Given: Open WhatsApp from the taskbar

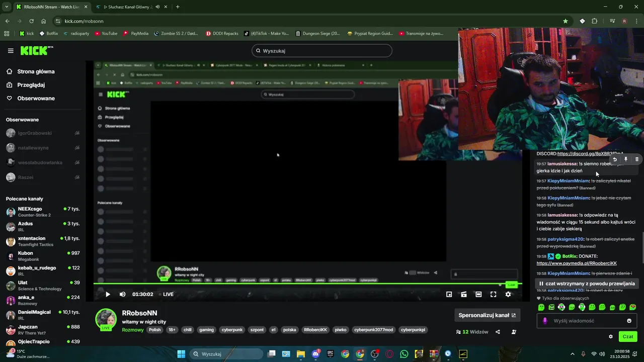Looking at the screenshot, I should 404,354.
